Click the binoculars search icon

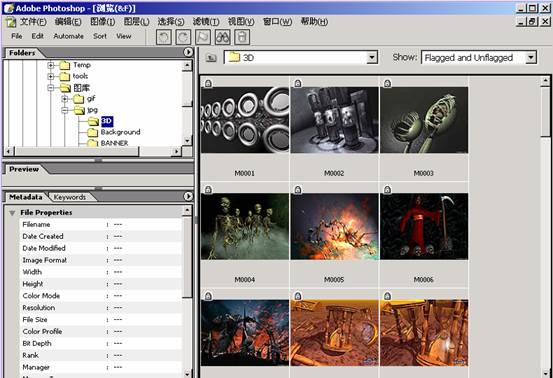pyautogui.click(x=223, y=37)
